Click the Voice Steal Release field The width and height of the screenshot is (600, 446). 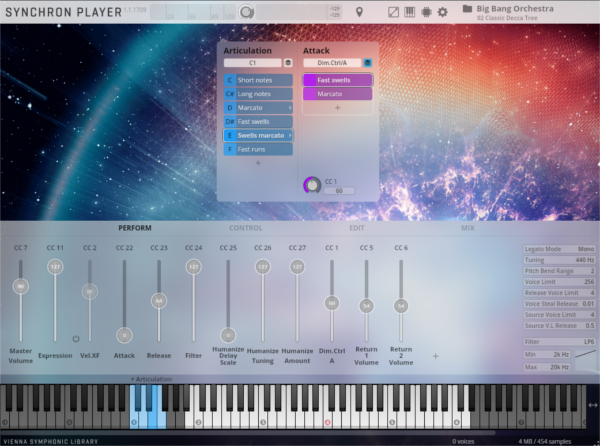tap(559, 304)
